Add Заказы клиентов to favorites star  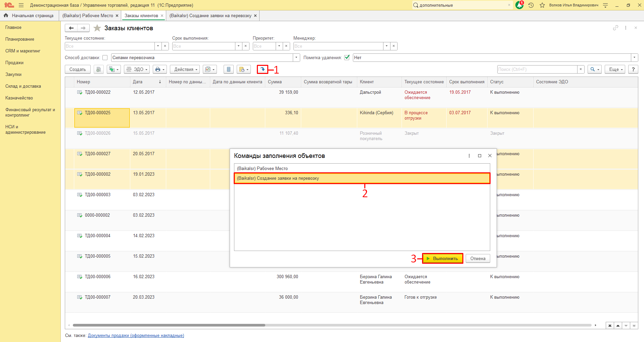point(97,28)
